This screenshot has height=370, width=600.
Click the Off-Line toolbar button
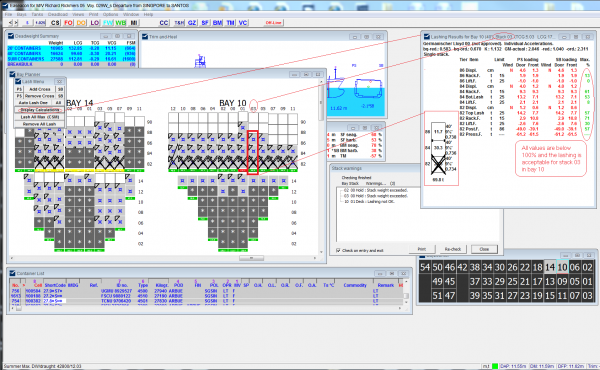(x=274, y=23)
